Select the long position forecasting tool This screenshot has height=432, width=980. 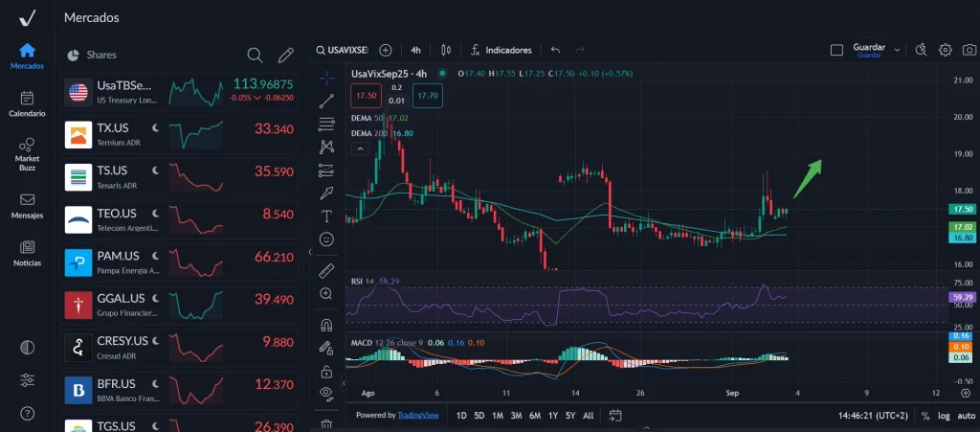326,171
